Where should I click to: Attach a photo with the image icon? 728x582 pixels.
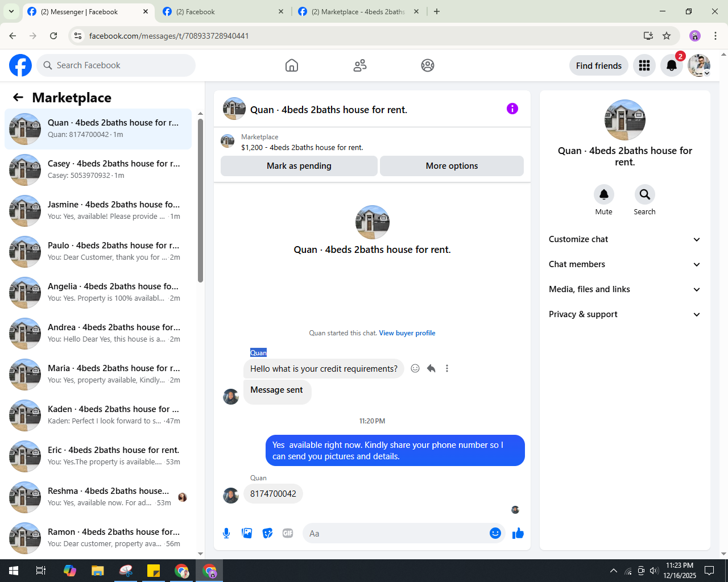247,533
